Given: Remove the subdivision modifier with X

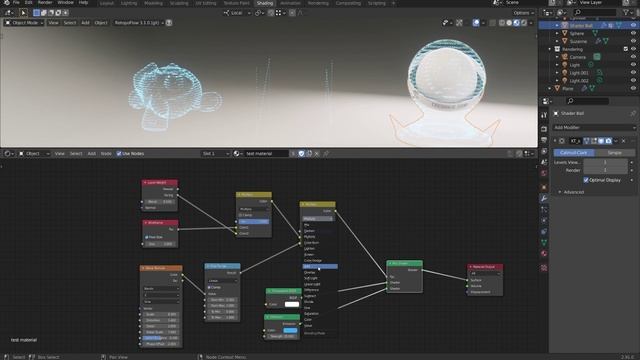Looking at the screenshot, I should click(623, 141).
